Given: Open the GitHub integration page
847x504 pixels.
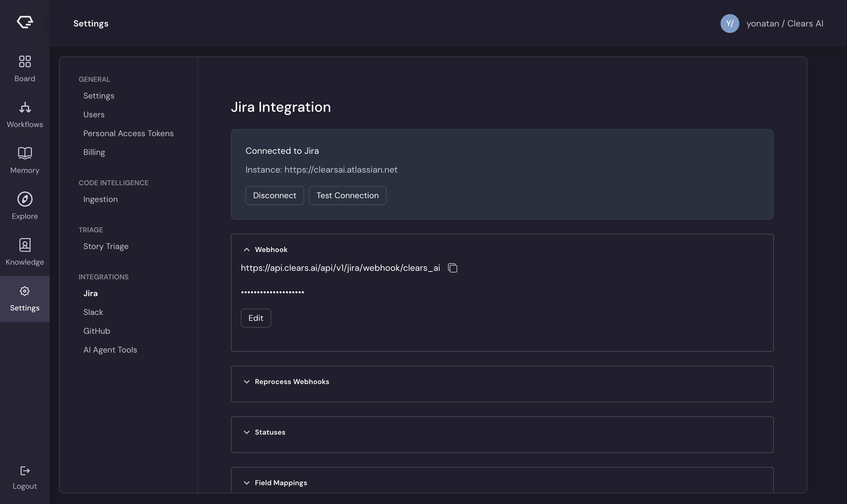Looking at the screenshot, I should [97, 331].
